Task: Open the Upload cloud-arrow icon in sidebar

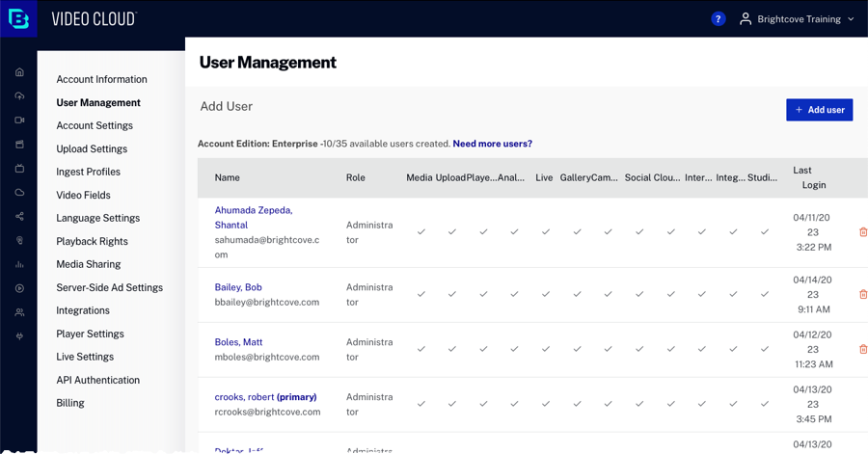Action: (x=19, y=96)
